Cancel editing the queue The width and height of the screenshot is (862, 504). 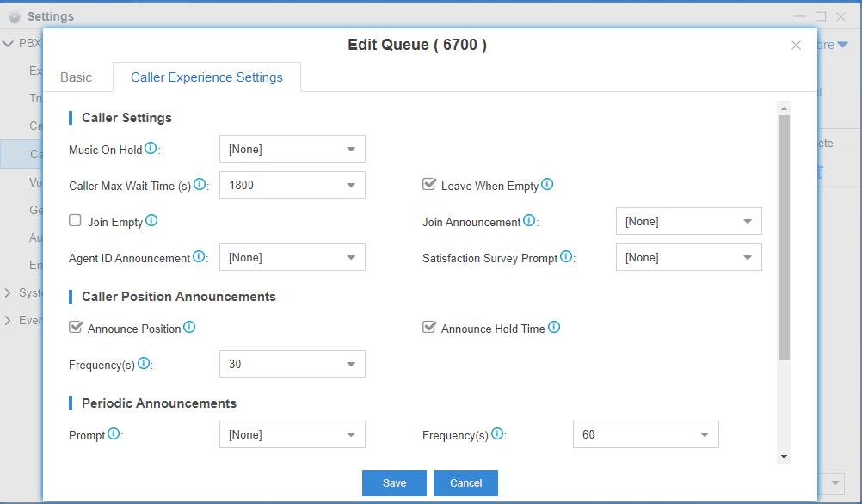(465, 483)
